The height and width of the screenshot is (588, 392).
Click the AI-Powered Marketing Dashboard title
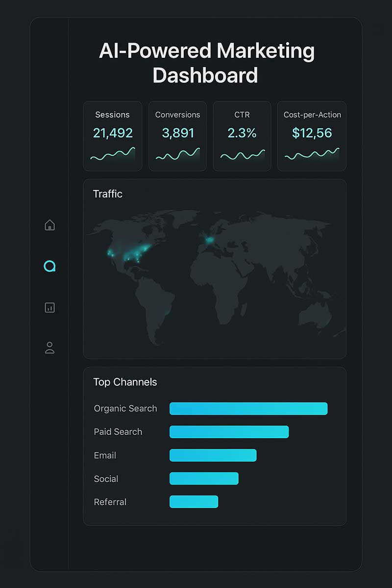click(206, 63)
